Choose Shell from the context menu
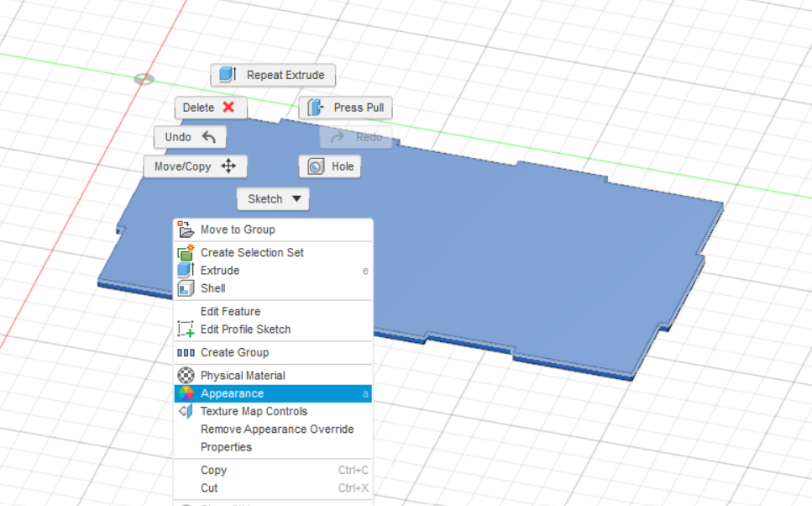 pyautogui.click(x=273, y=288)
